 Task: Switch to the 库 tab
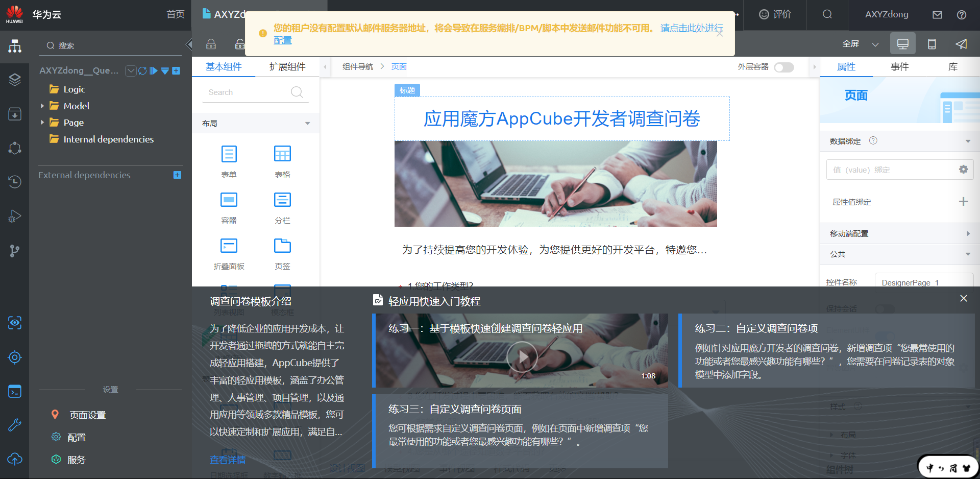click(x=952, y=67)
